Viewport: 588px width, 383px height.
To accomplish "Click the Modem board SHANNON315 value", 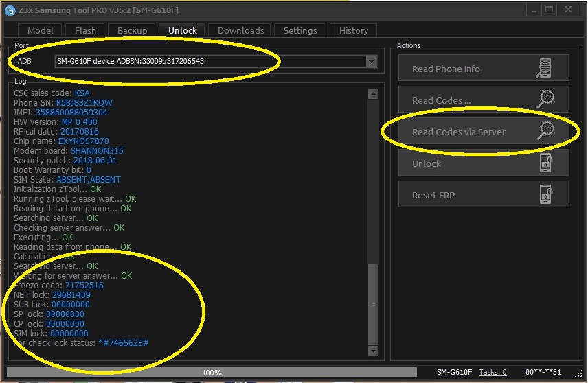I will point(97,150).
